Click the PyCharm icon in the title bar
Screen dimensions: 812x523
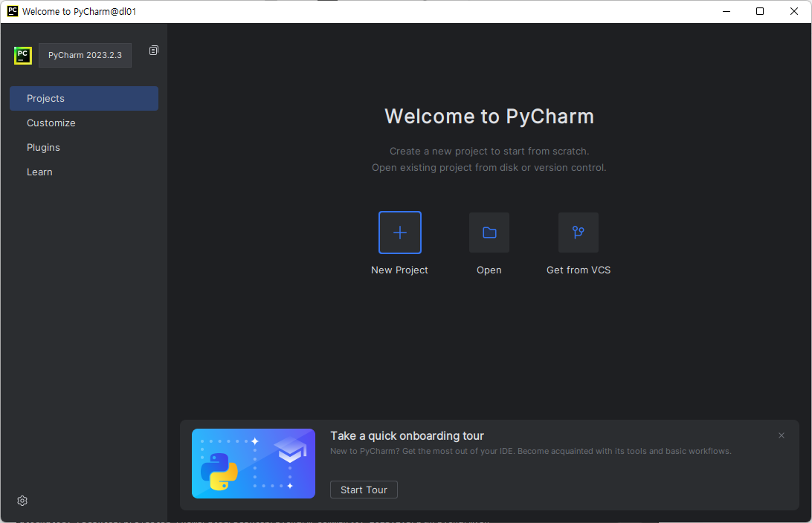click(11, 11)
